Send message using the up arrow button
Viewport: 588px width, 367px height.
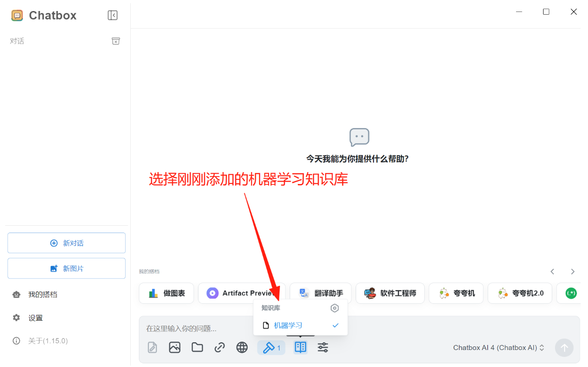pos(564,348)
